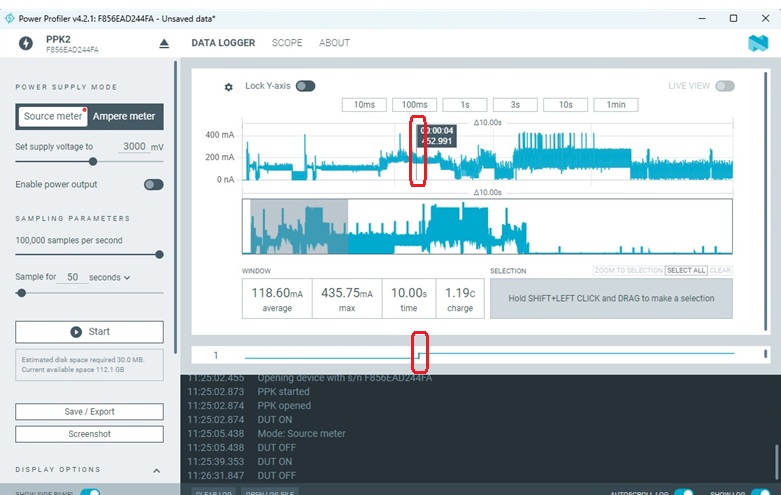Click samples per second slider handle
The height and width of the screenshot is (495, 781).
tap(159, 254)
